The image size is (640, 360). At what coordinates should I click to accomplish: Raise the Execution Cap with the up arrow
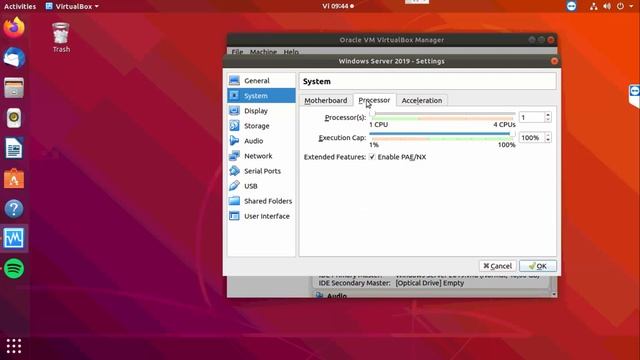click(548, 135)
